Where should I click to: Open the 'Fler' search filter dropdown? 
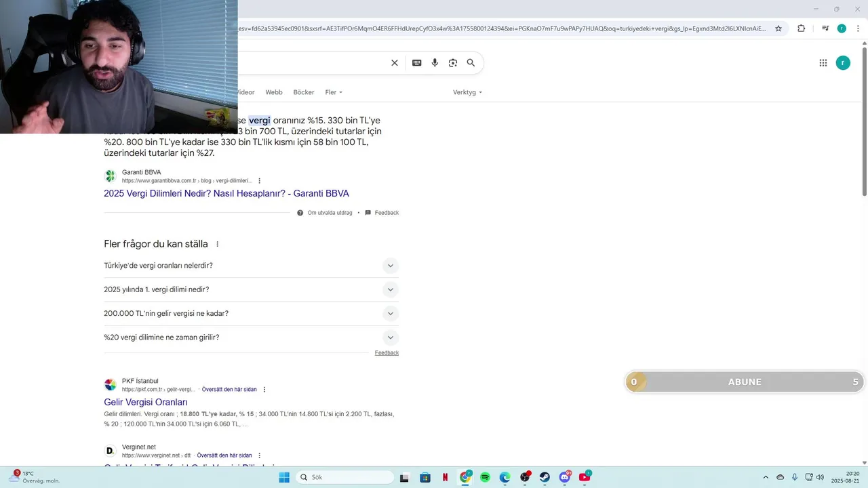[x=334, y=92]
